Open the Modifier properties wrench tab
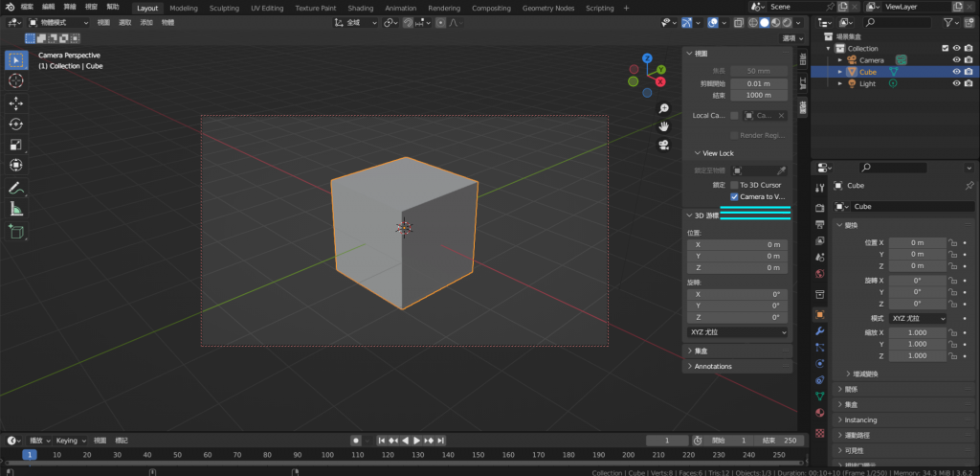 click(819, 330)
